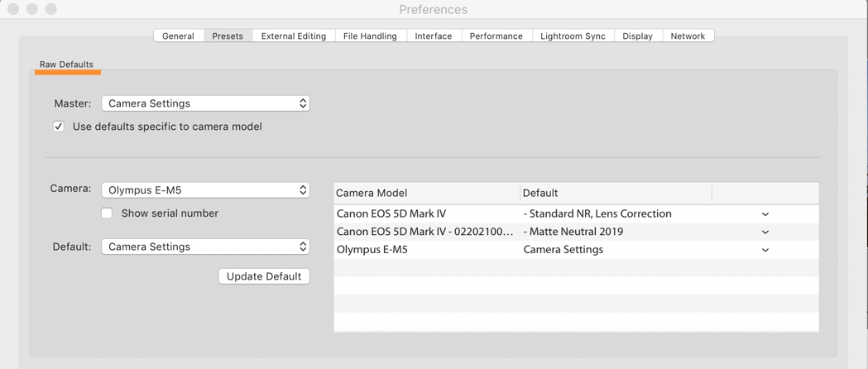Expand chevron for Canon EOS 5D Mark IV row
The height and width of the screenshot is (369, 868).
pyautogui.click(x=765, y=214)
